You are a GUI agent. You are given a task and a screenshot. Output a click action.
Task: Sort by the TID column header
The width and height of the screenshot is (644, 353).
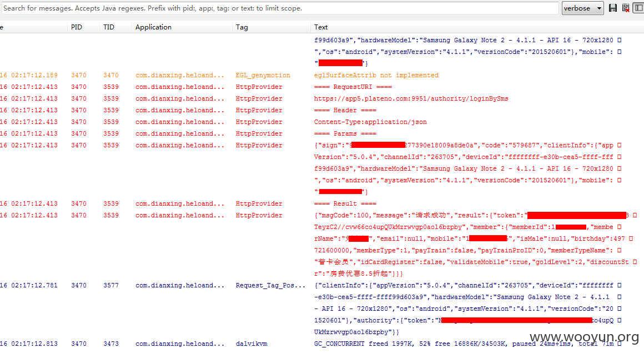click(x=108, y=27)
